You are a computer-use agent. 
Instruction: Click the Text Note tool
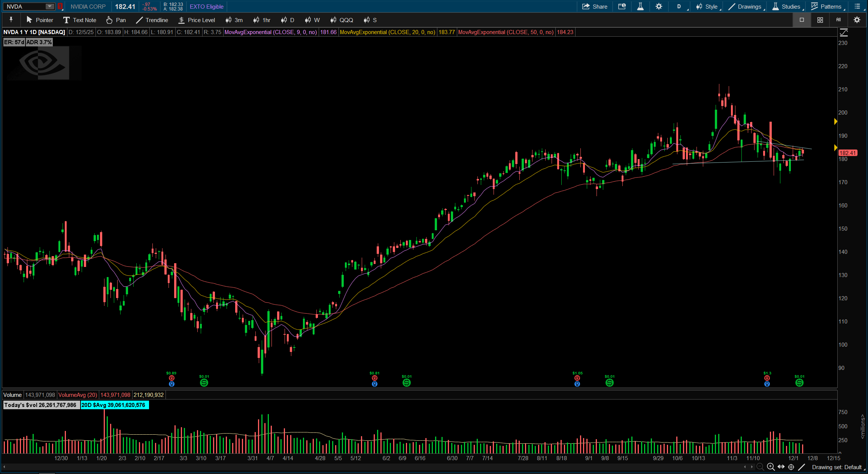coord(80,20)
